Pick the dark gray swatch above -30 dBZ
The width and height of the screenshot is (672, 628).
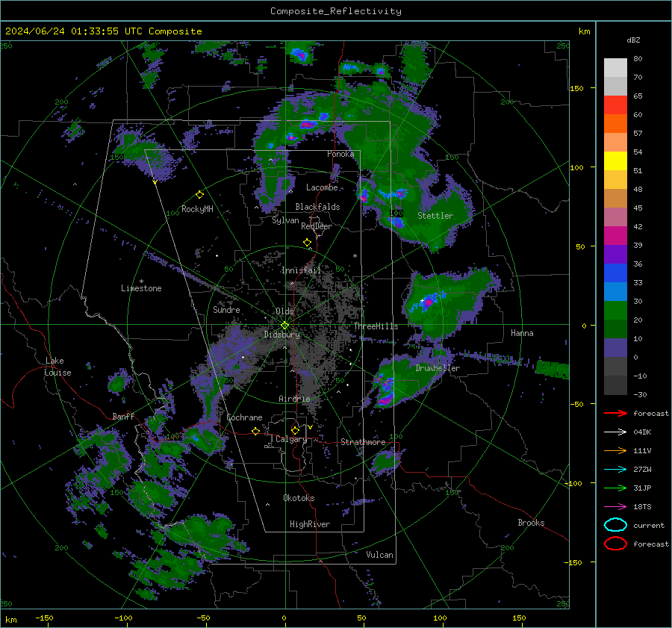615,385
